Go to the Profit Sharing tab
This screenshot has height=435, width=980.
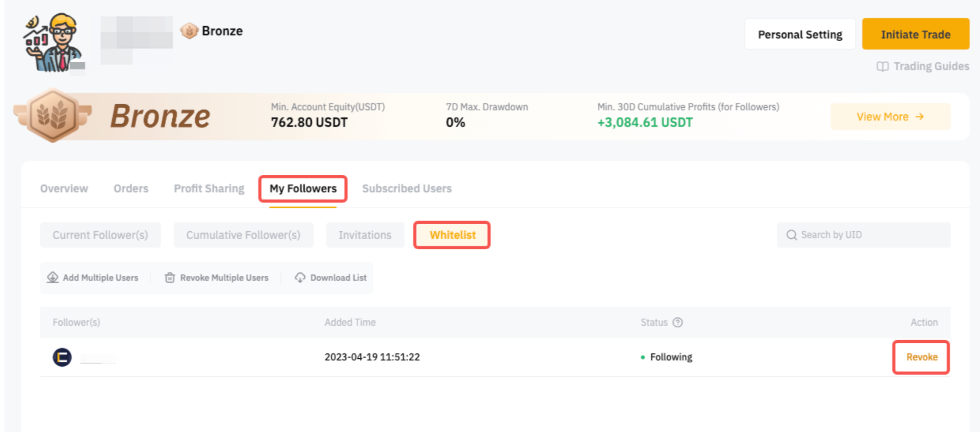click(209, 189)
